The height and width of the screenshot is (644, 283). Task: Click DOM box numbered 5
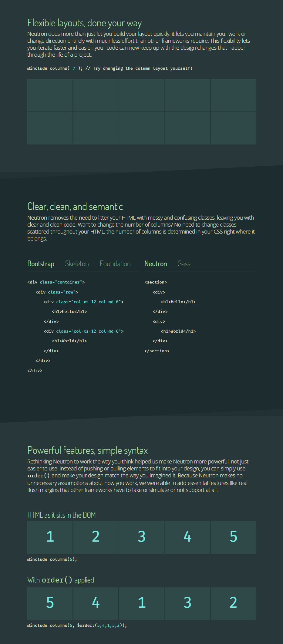pyautogui.click(x=233, y=537)
